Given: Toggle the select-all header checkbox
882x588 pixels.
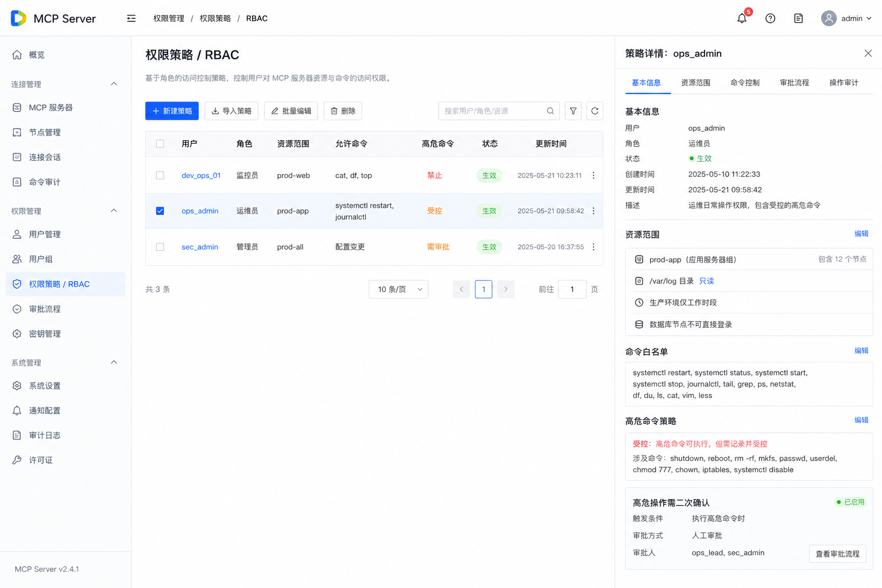Looking at the screenshot, I should pyautogui.click(x=160, y=144).
